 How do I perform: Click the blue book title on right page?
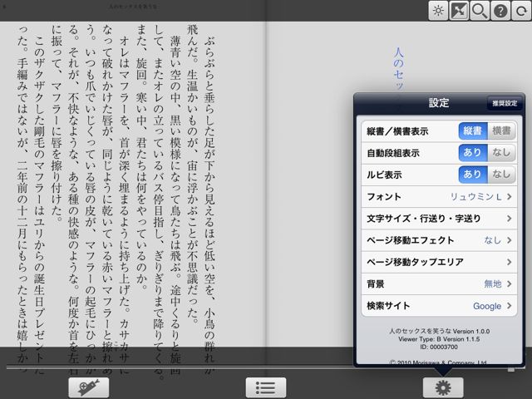[399, 69]
